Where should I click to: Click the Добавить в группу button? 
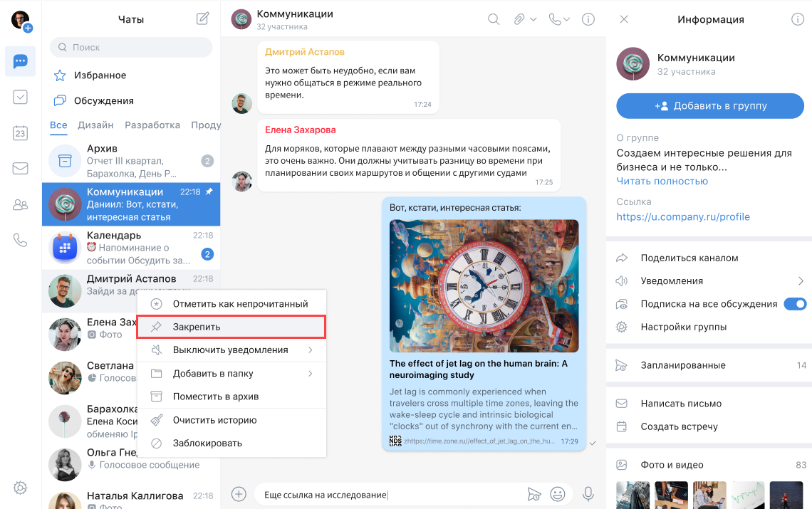click(x=709, y=106)
